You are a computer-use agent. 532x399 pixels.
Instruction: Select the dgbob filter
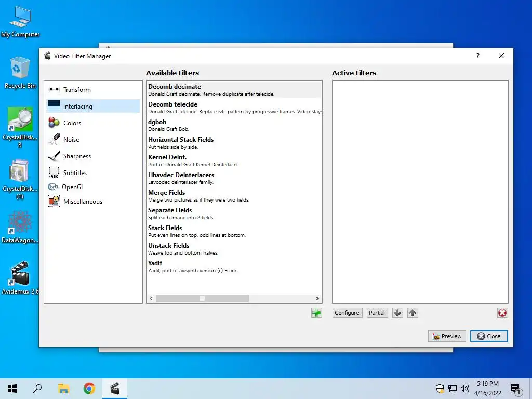(x=234, y=125)
